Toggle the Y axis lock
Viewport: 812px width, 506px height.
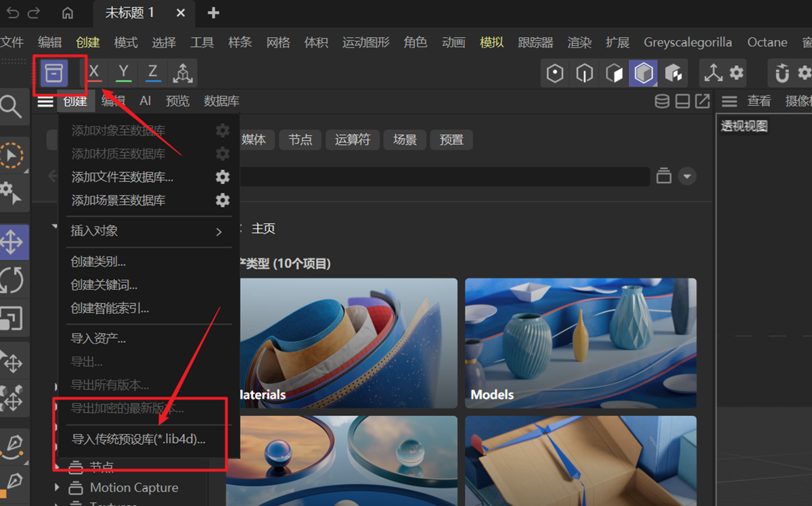(123, 72)
